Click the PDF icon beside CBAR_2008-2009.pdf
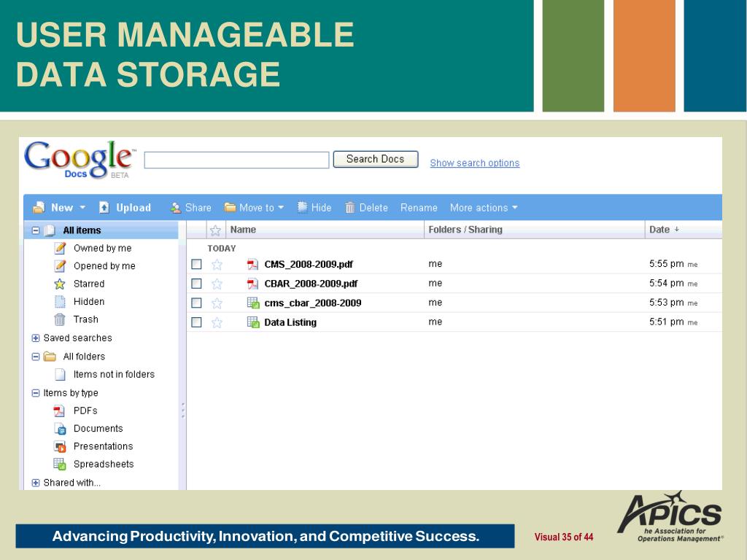The height and width of the screenshot is (560, 747). [252, 284]
